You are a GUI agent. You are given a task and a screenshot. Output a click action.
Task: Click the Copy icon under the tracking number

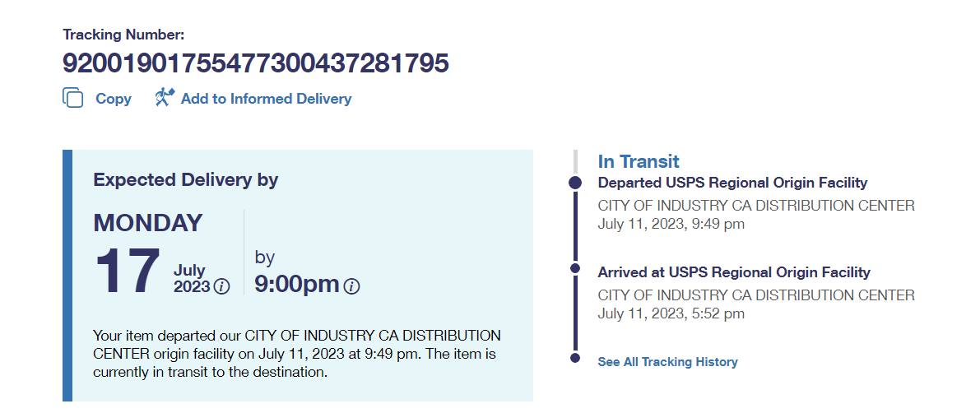[73, 98]
